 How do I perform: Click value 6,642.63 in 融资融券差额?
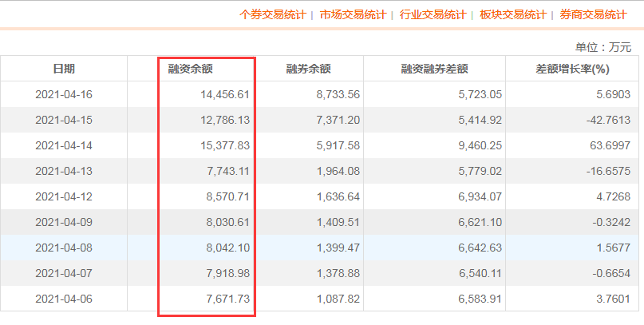(480, 248)
